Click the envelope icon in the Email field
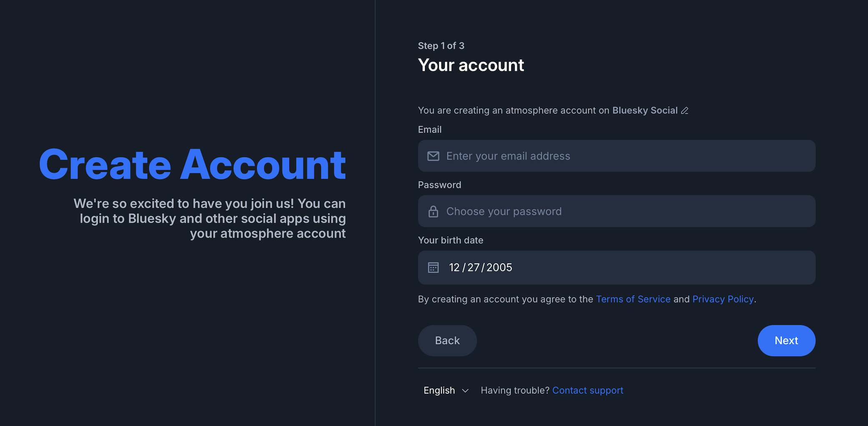868x426 pixels. tap(433, 156)
